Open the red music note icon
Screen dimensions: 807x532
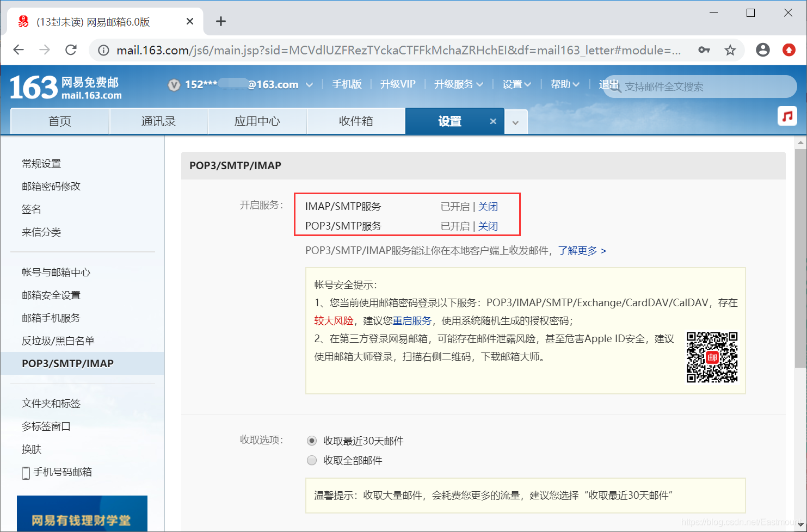[x=787, y=116]
